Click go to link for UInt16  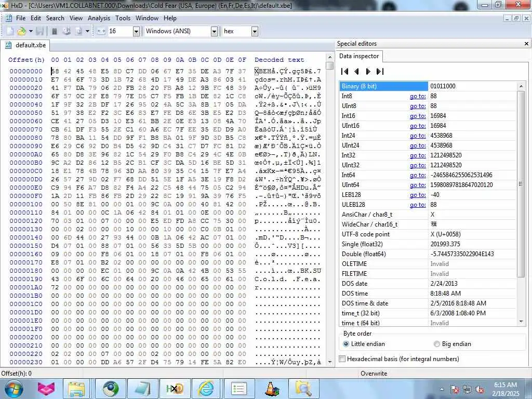pyautogui.click(x=418, y=126)
